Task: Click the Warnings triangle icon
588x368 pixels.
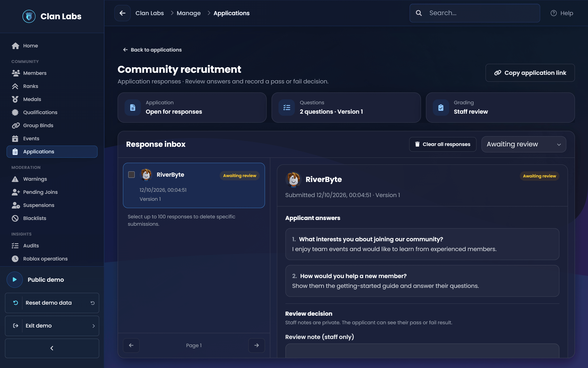Action: [15, 179]
